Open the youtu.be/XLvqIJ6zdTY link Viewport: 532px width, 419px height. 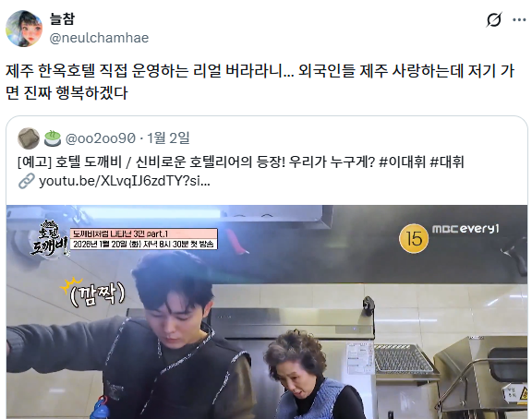point(125,182)
